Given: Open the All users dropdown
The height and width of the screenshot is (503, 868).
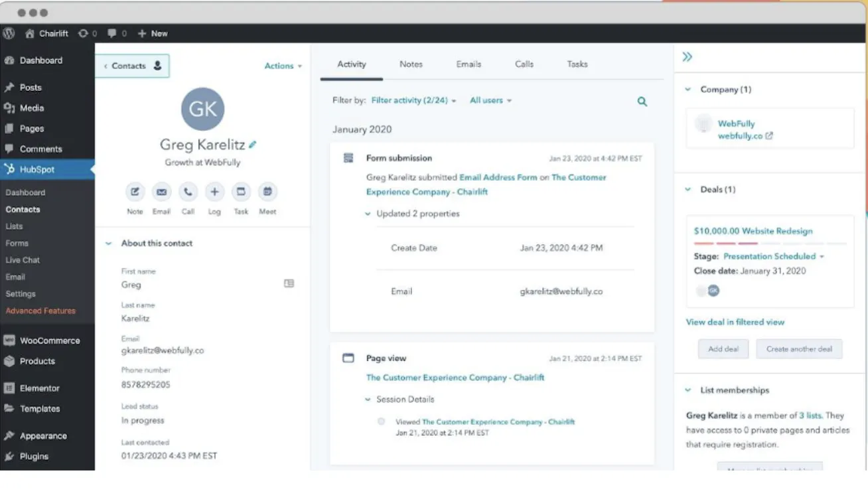Looking at the screenshot, I should (x=491, y=101).
